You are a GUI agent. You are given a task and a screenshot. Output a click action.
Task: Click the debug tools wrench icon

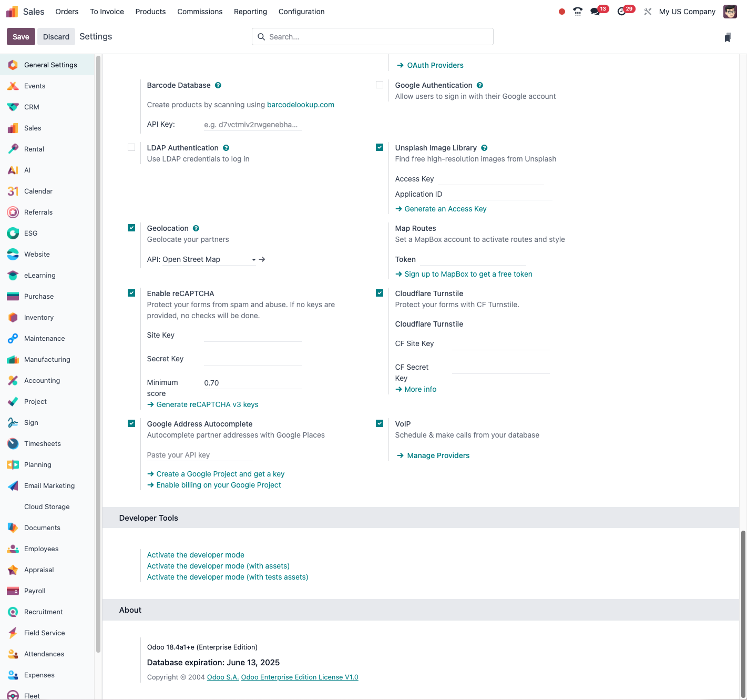tap(648, 12)
